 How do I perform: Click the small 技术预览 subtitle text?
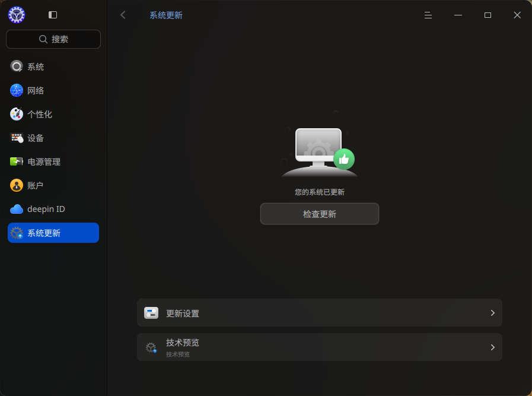click(x=178, y=354)
